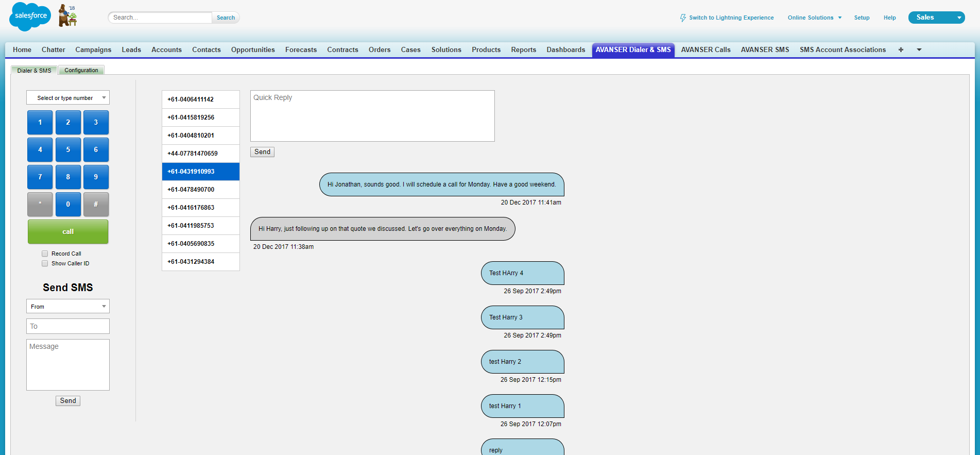Click the lightning bolt icon
The image size is (980, 455).
683,18
